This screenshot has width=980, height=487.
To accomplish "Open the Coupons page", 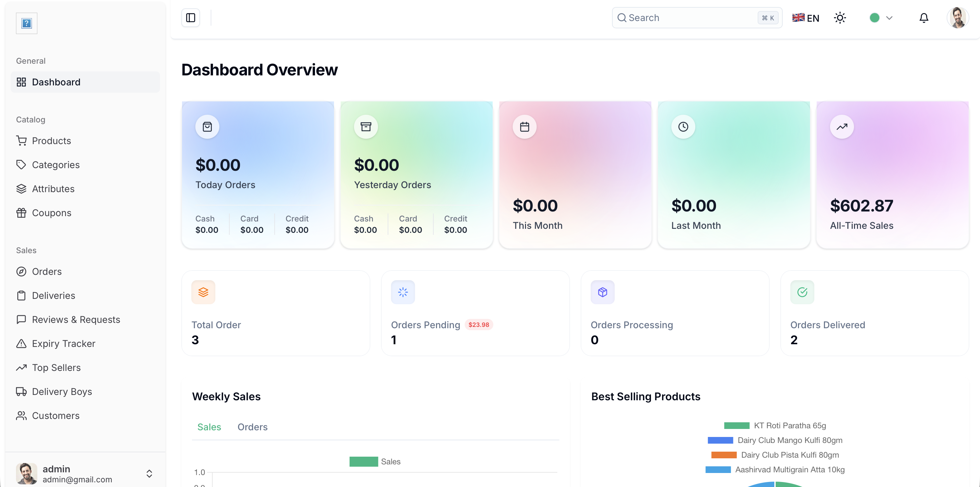I will pos(85,213).
